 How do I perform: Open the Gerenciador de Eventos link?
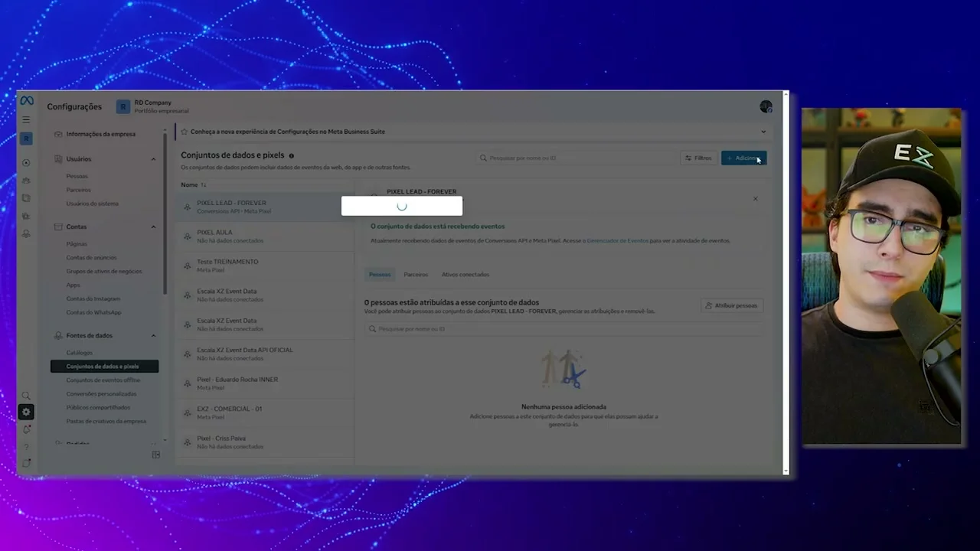[x=617, y=240]
